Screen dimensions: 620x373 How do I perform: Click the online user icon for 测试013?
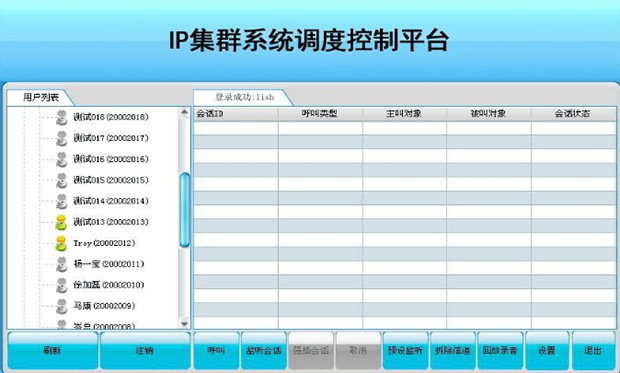point(61,222)
